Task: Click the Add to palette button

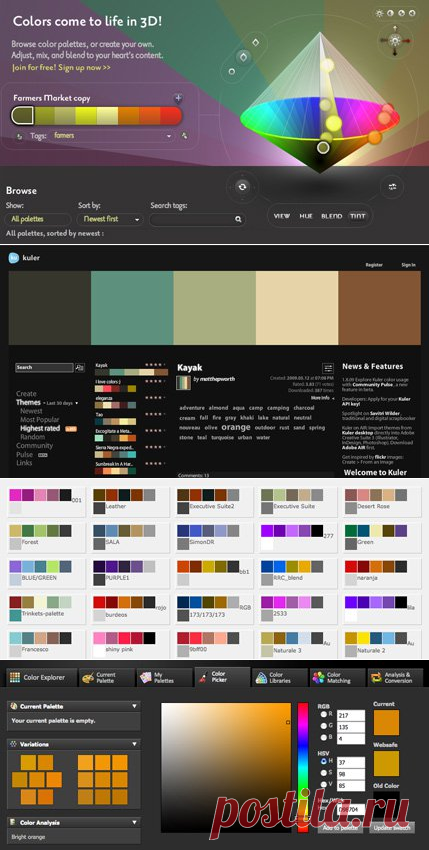Action: [x=341, y=828]
